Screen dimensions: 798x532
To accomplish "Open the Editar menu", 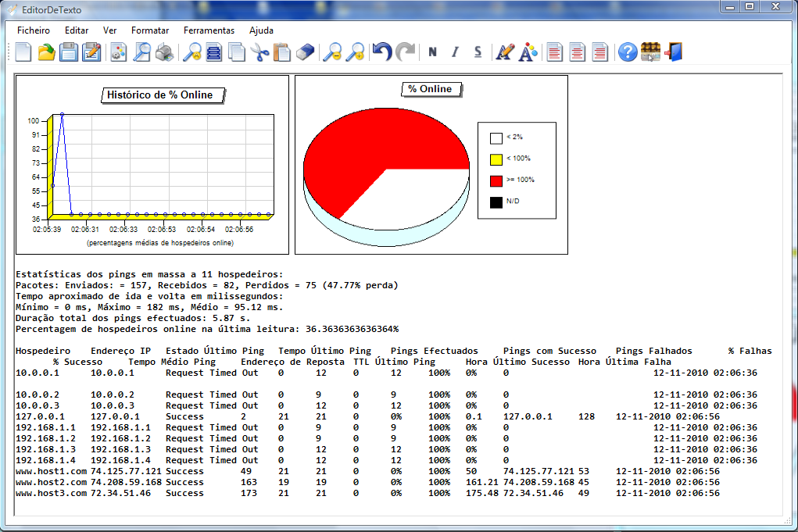I will coord(77,30).
